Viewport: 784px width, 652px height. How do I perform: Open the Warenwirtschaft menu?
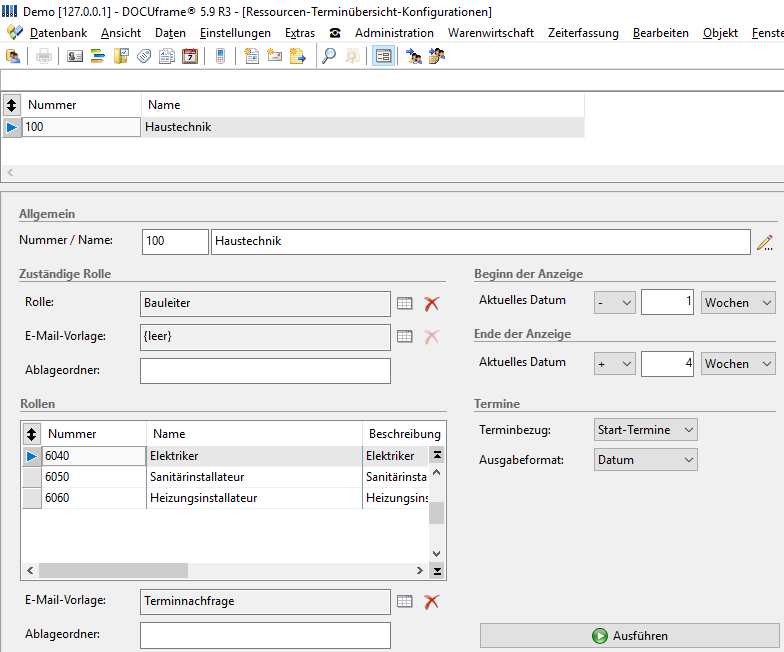click(x=490, y=33)
